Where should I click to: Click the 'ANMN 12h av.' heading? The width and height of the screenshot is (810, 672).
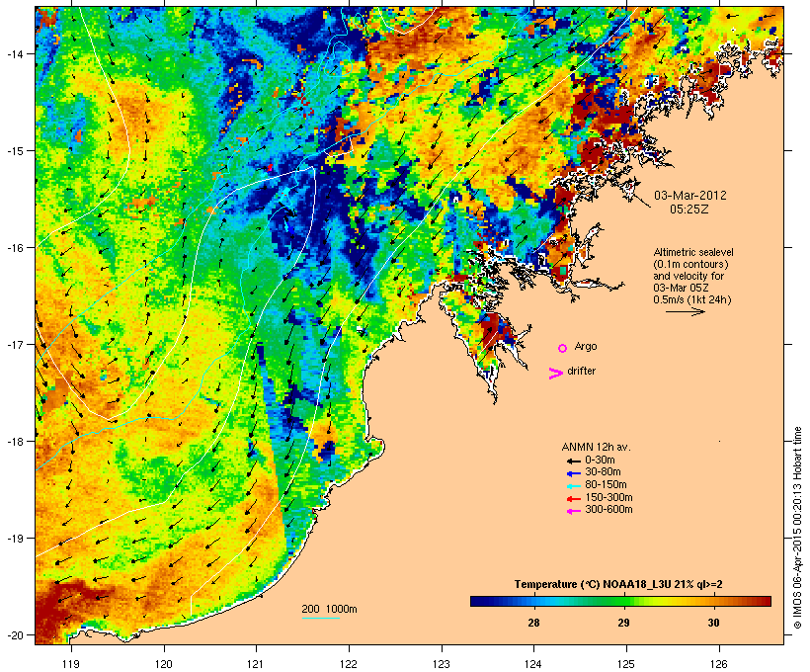pos(596,447)
